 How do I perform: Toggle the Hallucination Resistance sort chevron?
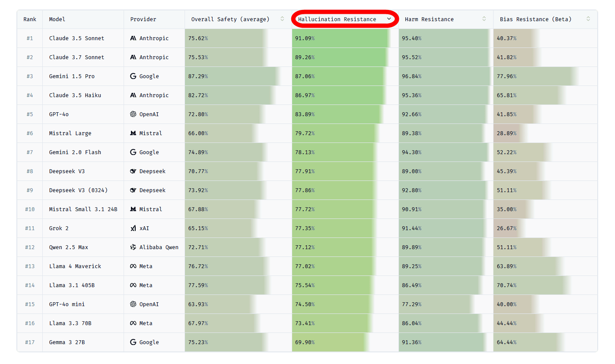pos(389,19)
